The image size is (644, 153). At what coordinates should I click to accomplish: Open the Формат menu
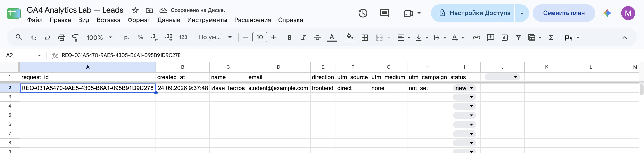(139, 20)
